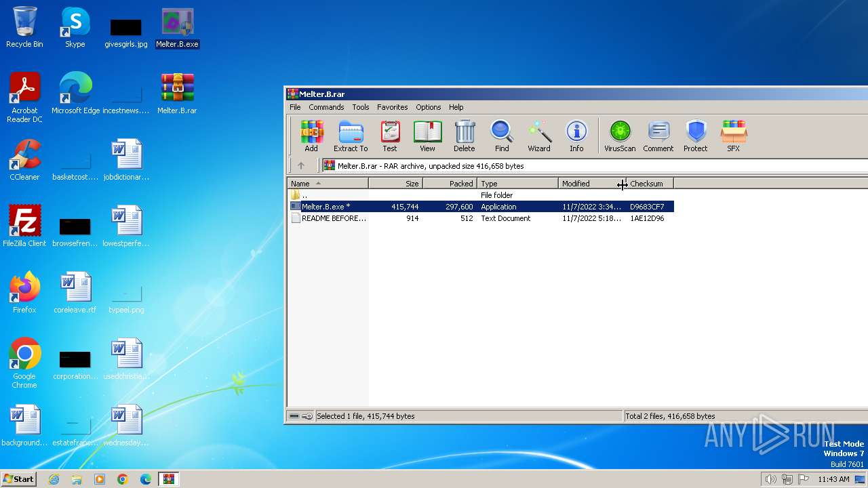Viewport: 868px width, 488px height.
Task: Select the typeel.png desktop file
Action: (126, 298)
